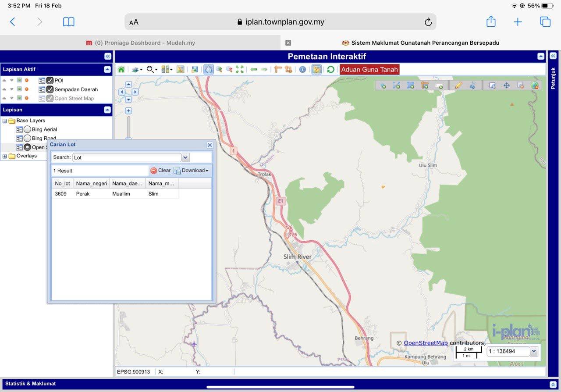561x392 pixels.
Task: Toggle the Sempadan Daerah layer checkbox
Action: 50,89
